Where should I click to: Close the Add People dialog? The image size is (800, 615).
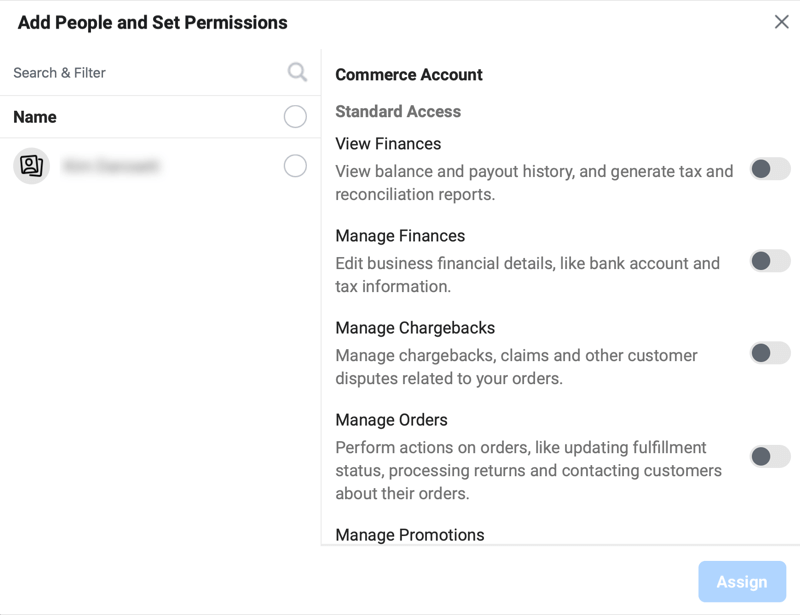pyautogui.click(x=781, y=22)
